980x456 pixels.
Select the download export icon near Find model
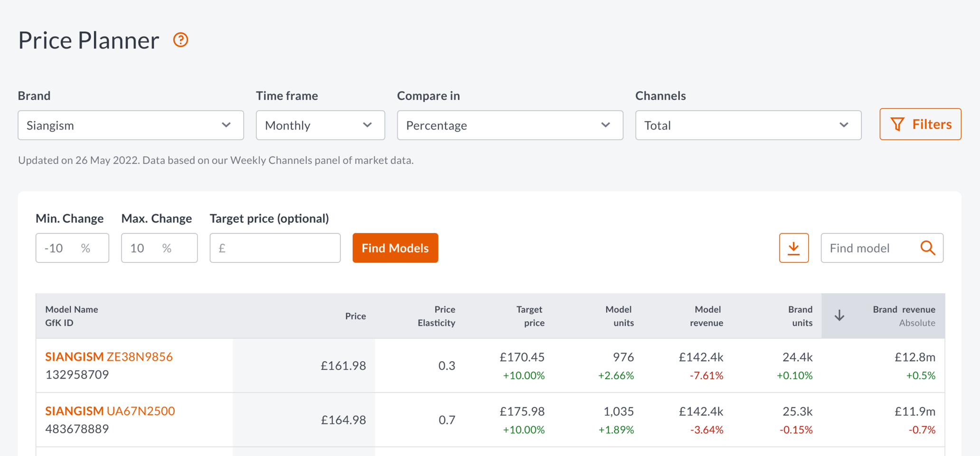point(793,248)
